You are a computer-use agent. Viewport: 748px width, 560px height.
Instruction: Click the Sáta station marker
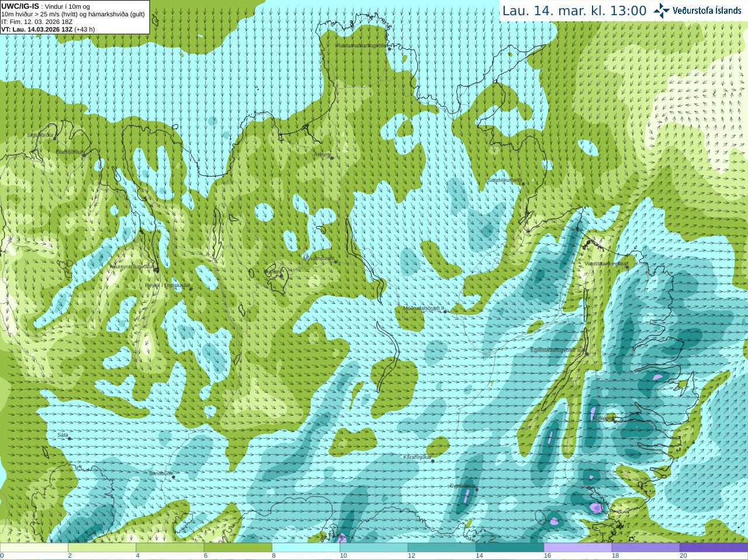click(x=70, y=438)
